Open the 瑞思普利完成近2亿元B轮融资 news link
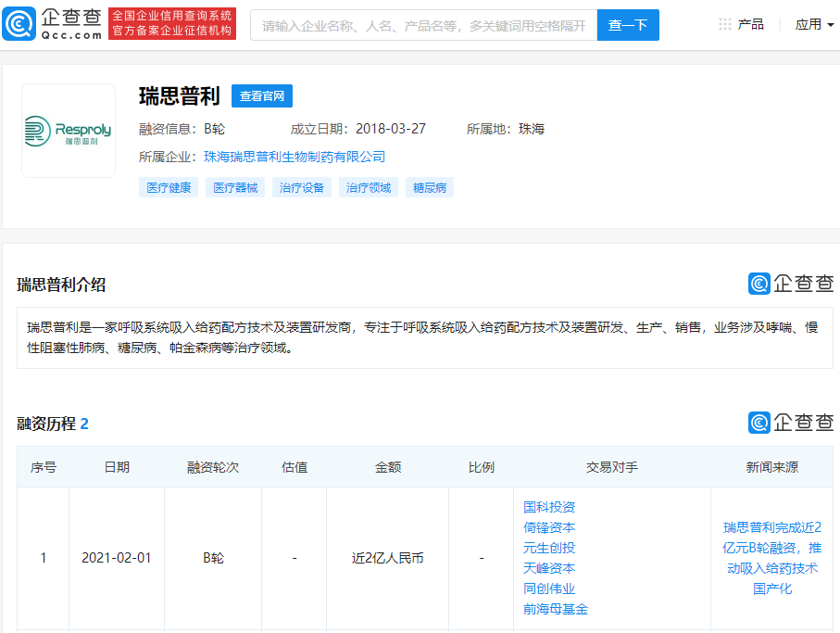This screenshot has width=840, height=633. click(772, 558)
